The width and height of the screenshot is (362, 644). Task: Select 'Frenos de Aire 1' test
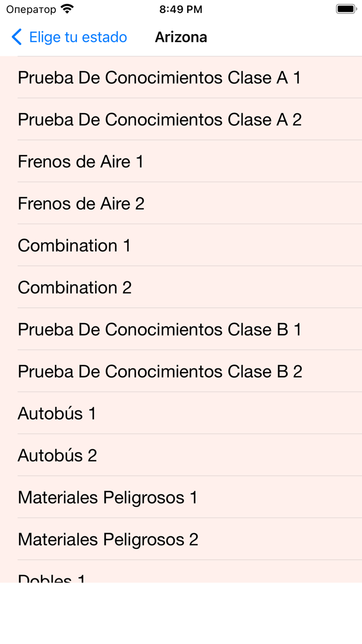[81, 161]
